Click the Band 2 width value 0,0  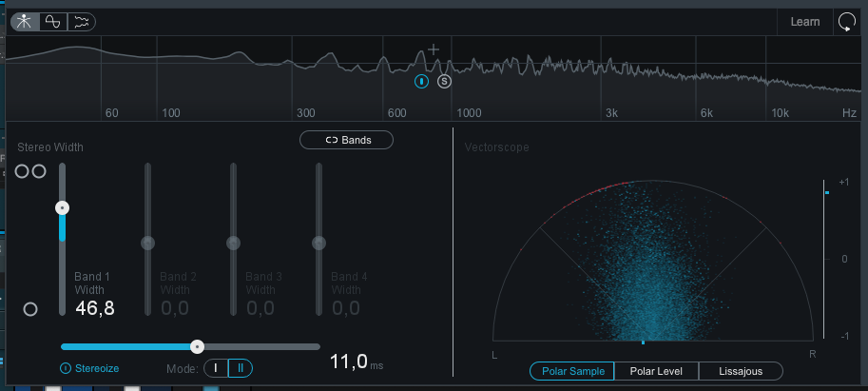[x=175, y=308]
